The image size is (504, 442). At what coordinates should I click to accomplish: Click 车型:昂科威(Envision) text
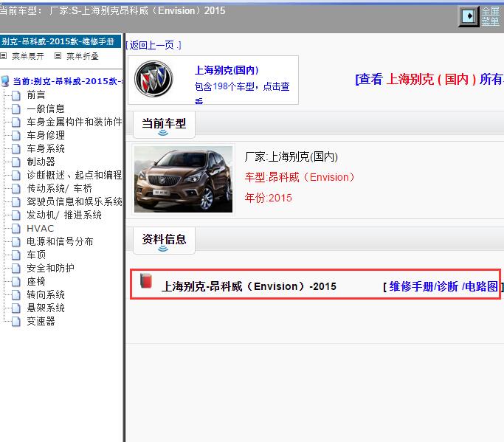300,177
